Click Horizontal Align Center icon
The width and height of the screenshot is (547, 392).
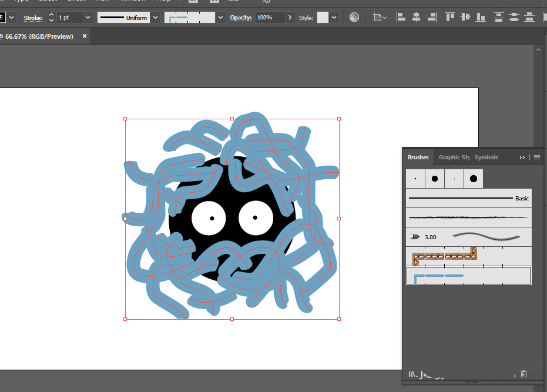pyautogui.click(x=416, y=17)
